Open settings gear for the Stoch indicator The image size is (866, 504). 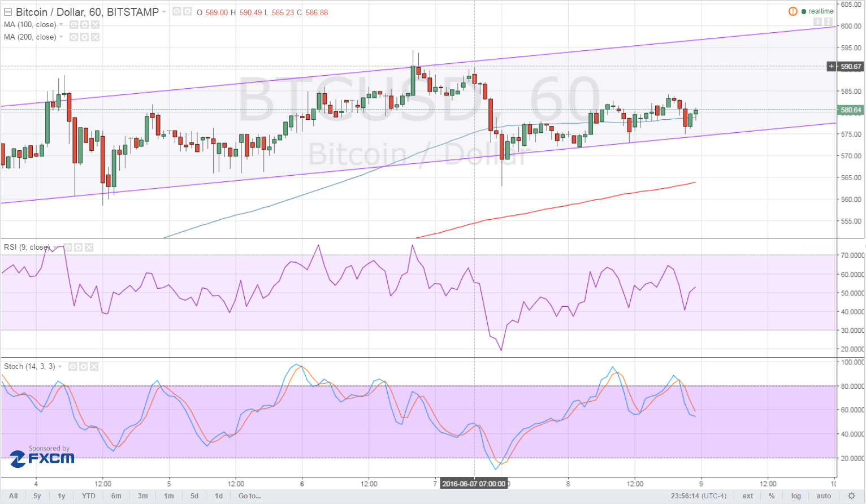coord(83,367)
